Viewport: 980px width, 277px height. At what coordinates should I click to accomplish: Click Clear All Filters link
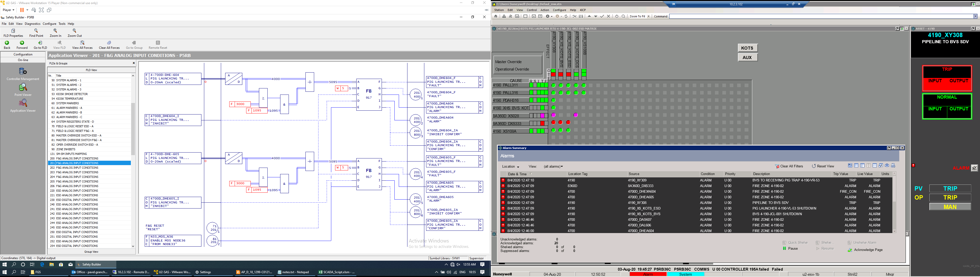click(789, 166)
